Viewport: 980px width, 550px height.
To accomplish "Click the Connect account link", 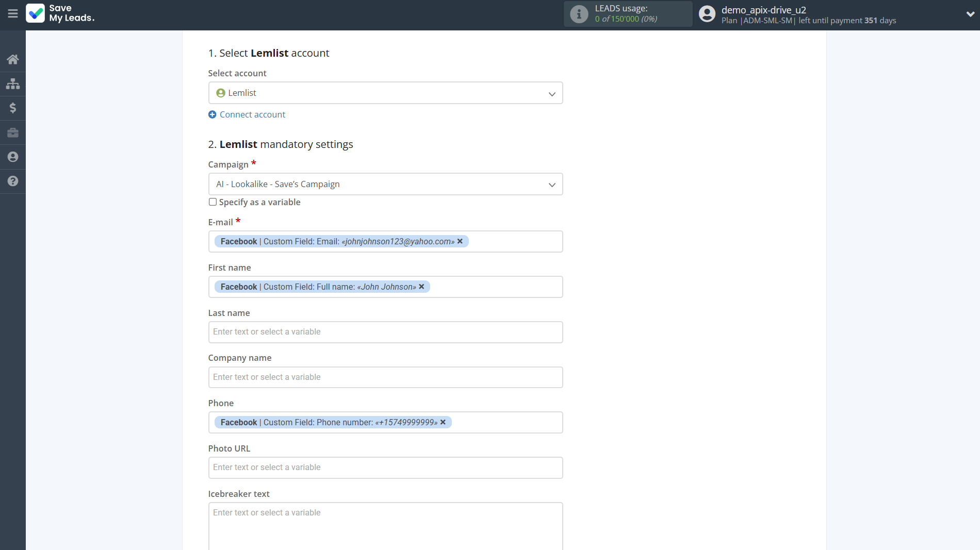I will pyautogui.click(x=252, y=114).
